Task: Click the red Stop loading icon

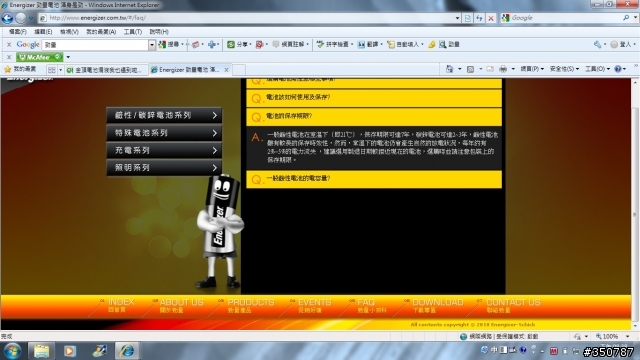Action: [491, 18]
